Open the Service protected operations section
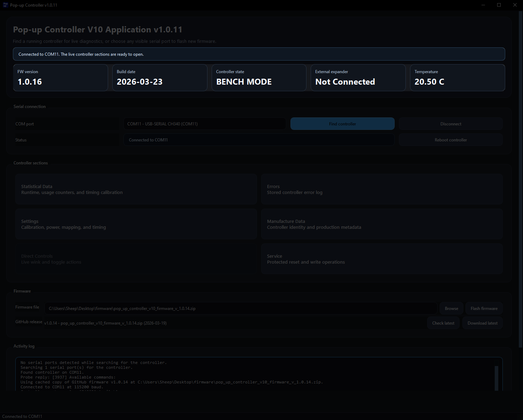 click(x=382, y=259)
